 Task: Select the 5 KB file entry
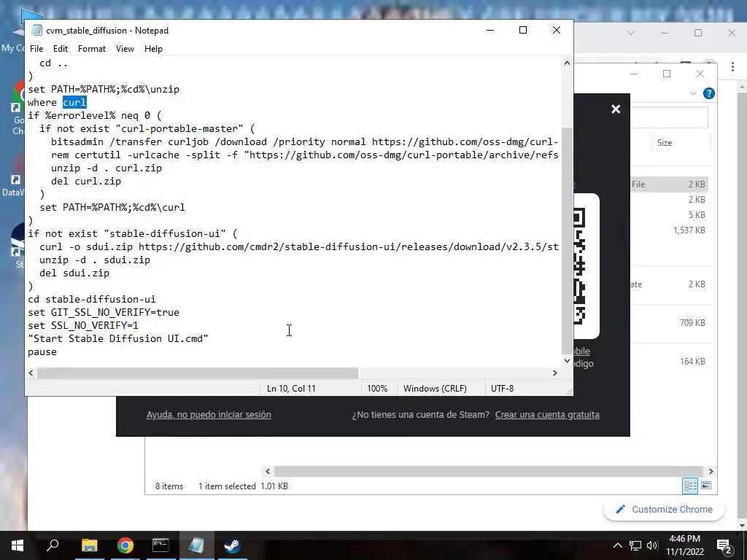pyautogui.click(x=697, y=215)
